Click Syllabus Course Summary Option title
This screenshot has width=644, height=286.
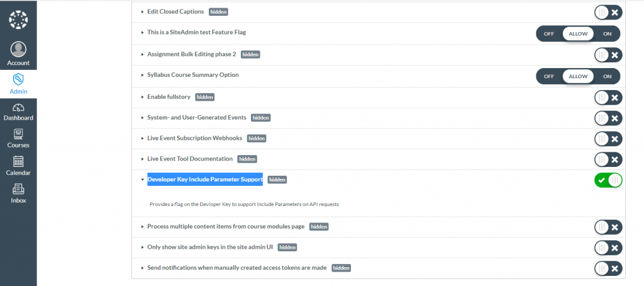point(193,75)
